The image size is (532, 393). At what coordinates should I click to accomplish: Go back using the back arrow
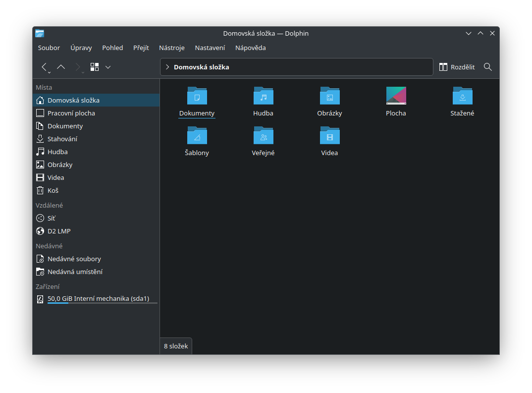[45, 67]
